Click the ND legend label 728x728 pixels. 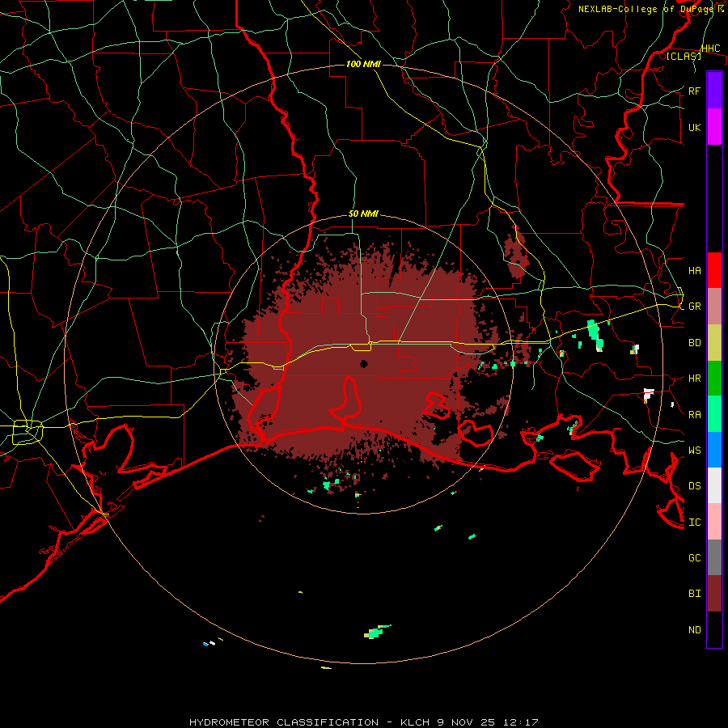(x=694, y=630)
